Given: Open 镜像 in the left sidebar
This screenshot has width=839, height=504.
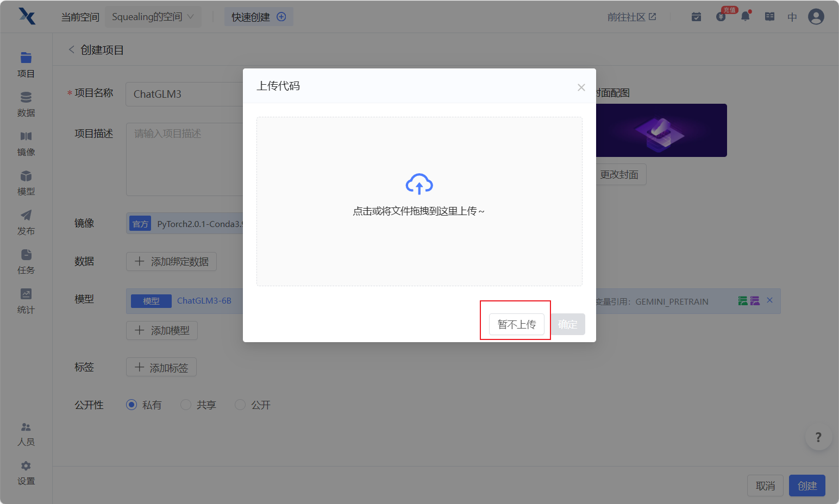Looking at the screenshot, I should (26, 143).
